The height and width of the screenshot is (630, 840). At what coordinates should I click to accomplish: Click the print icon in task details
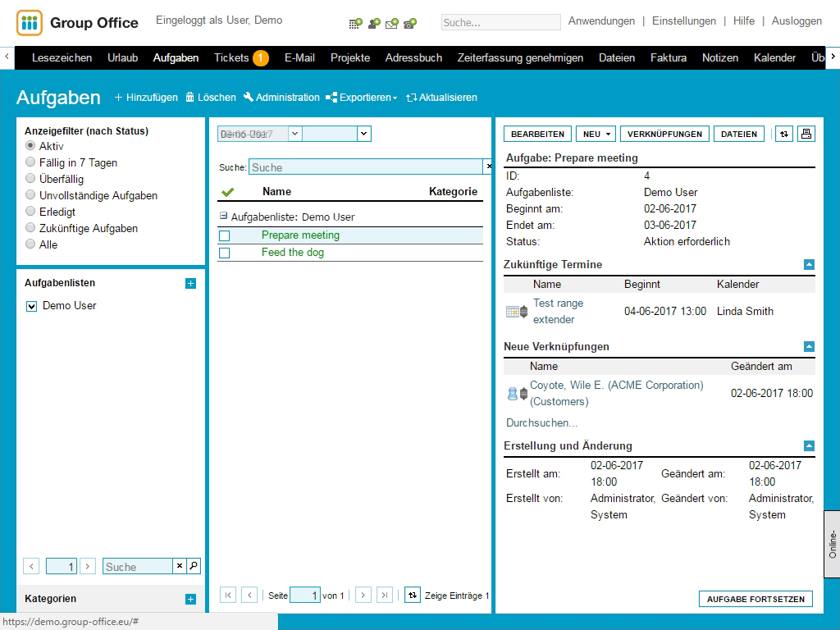click(806, 135)
